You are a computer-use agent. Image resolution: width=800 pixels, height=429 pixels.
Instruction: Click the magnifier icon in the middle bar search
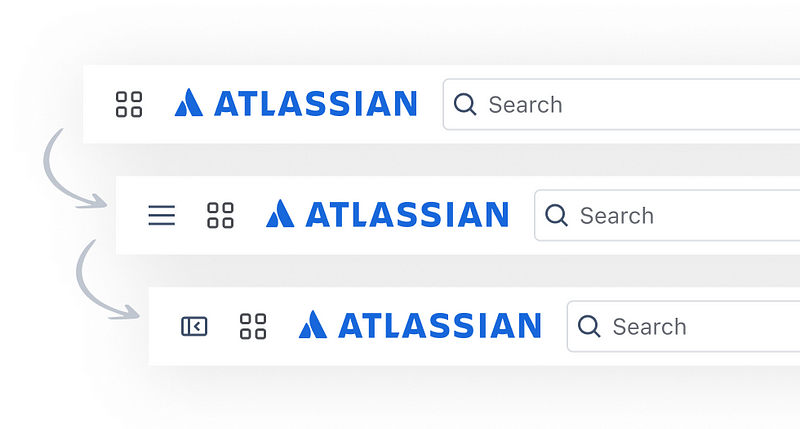coord(556,215)
